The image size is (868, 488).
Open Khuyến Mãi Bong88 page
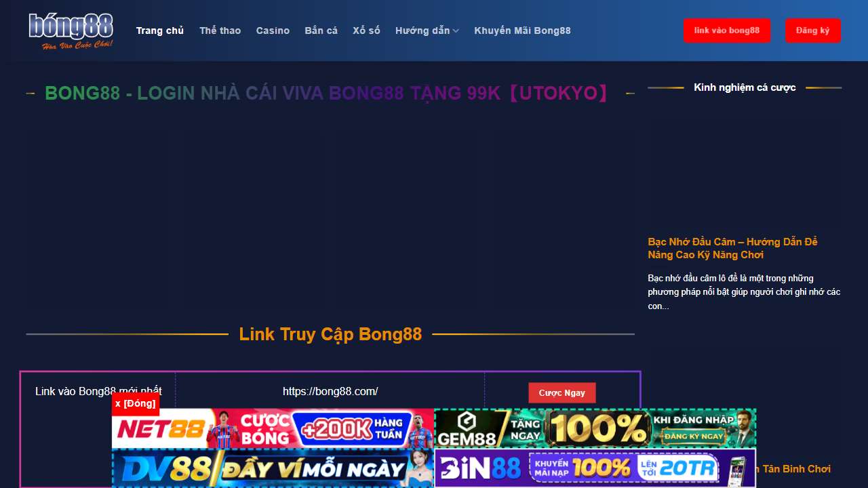522,30
